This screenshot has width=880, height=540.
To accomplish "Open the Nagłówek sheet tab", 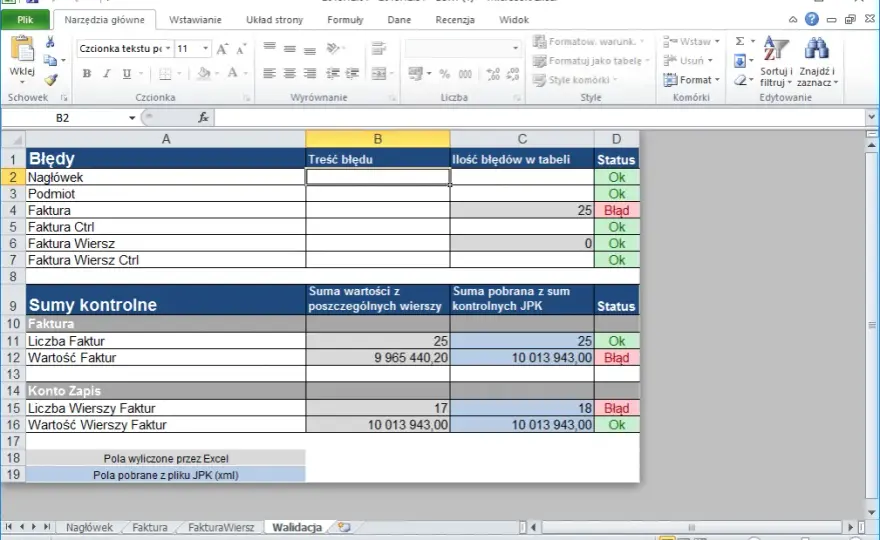I will [x=89, y=527].
